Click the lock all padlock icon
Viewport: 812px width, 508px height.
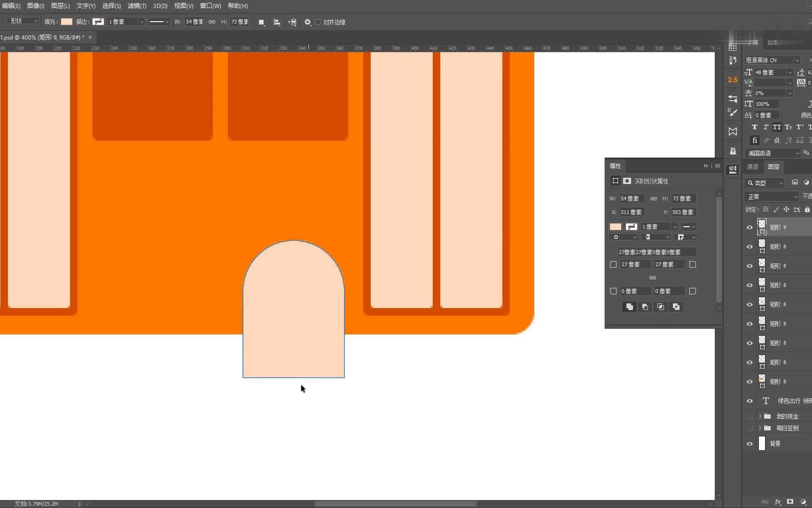coord(807,209)
